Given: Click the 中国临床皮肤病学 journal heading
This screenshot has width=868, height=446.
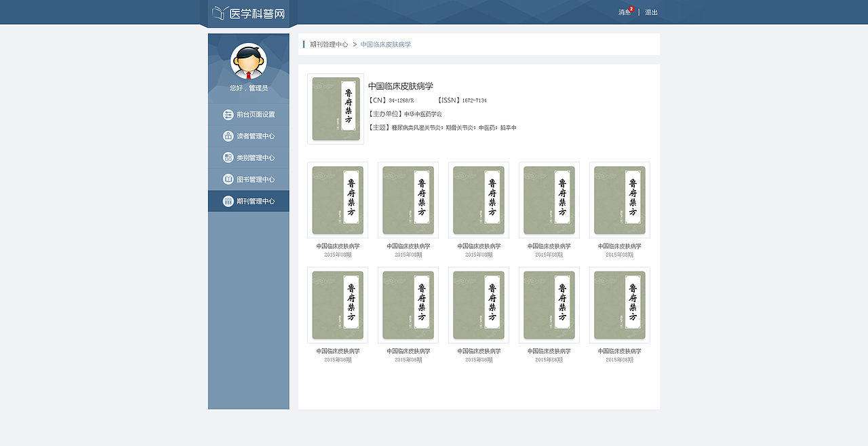Looking at the screenshot, I should [401, 86].
